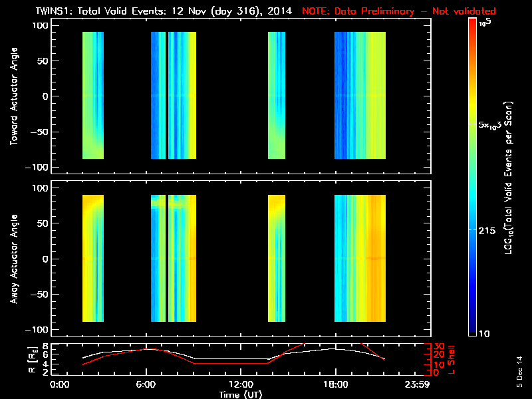Screen dimensions: 532x399
Task: Select the 5x10^3 colorbar tick label
Action: 493,124
